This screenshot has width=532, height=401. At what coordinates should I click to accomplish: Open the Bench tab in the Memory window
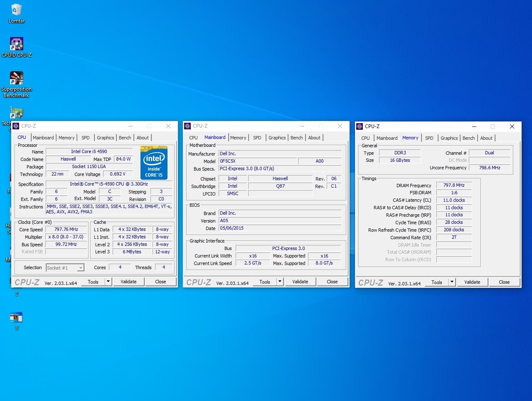coord(469,138)
